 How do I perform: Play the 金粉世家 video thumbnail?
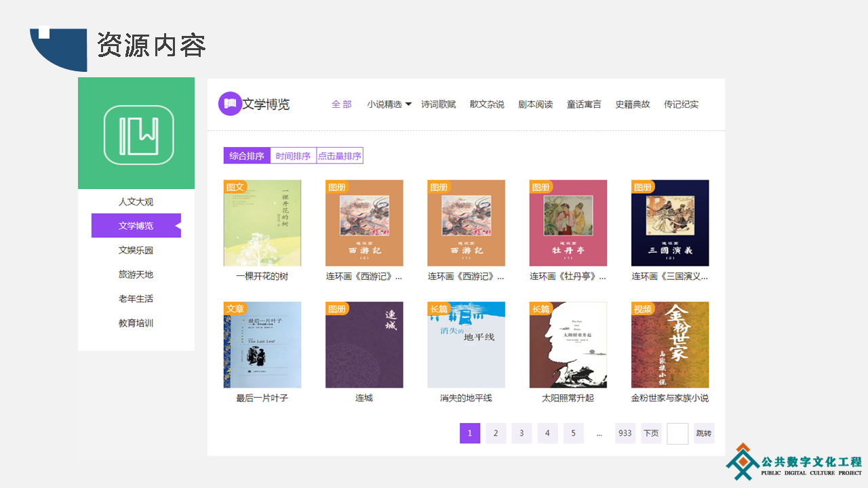[x=670, y=345]
